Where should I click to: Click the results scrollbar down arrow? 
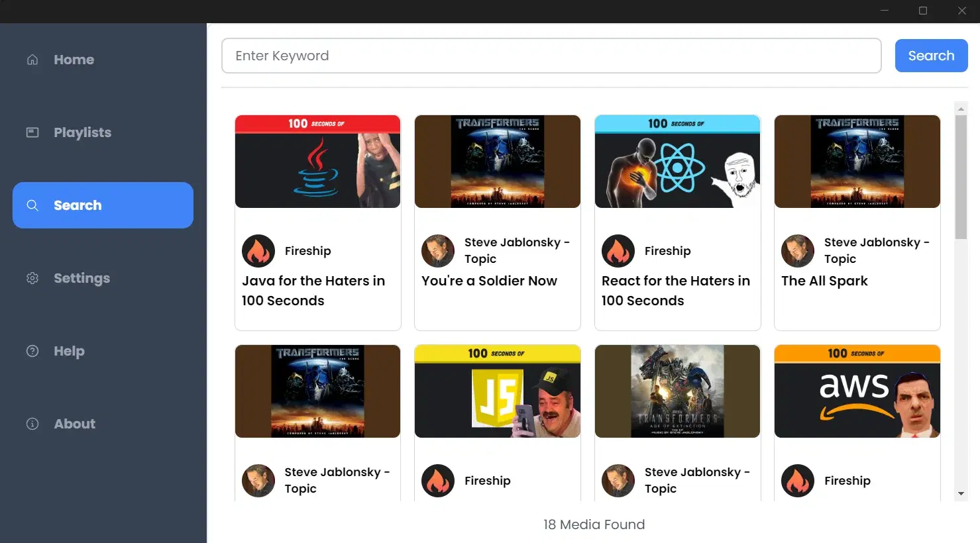click(x=961, y=494)
